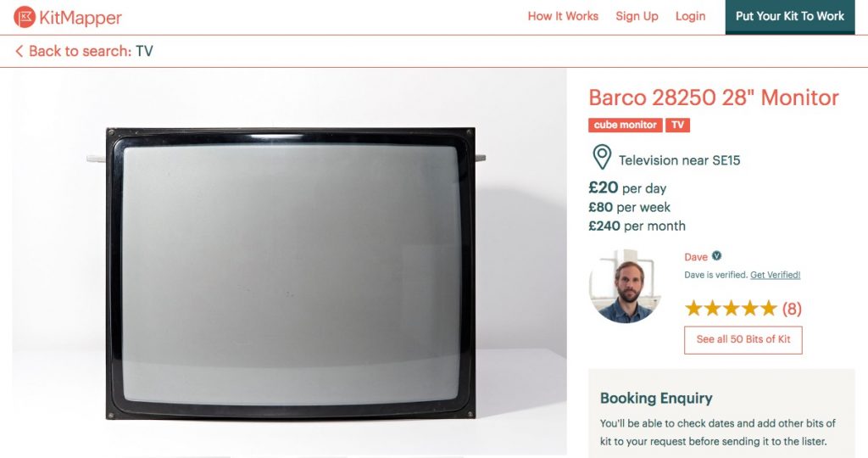
Task: Select the cube monitor tag
Action: coord(625,126)
